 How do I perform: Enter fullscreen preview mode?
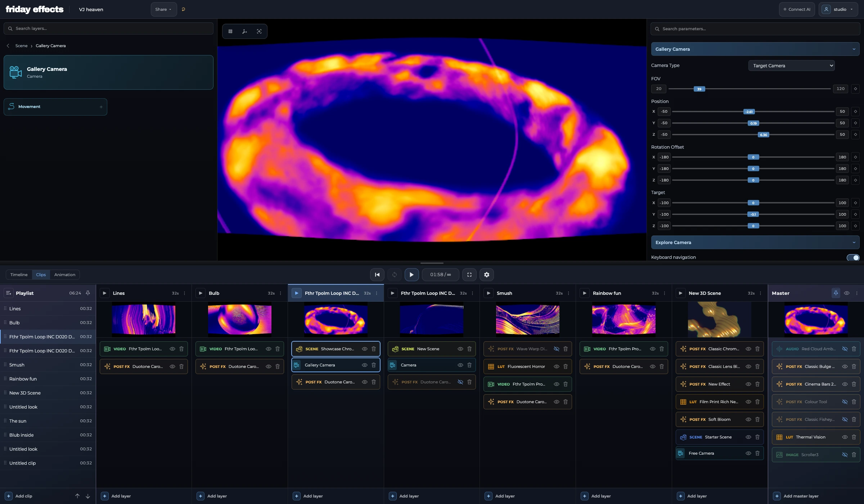(x=469, y=275)
